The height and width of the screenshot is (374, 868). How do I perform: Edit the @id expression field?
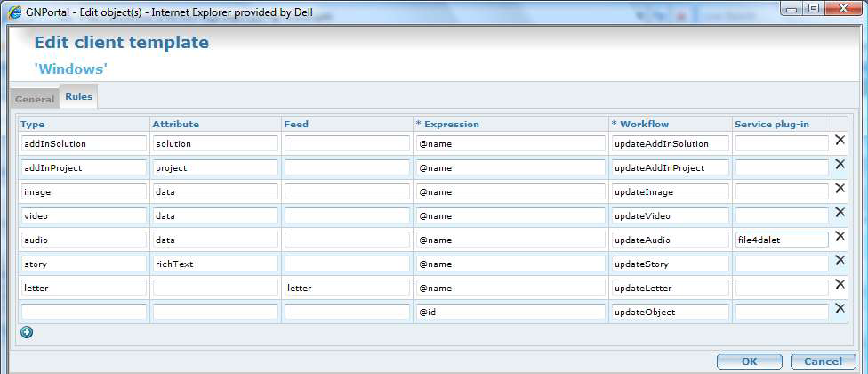[x=510, y=312]
